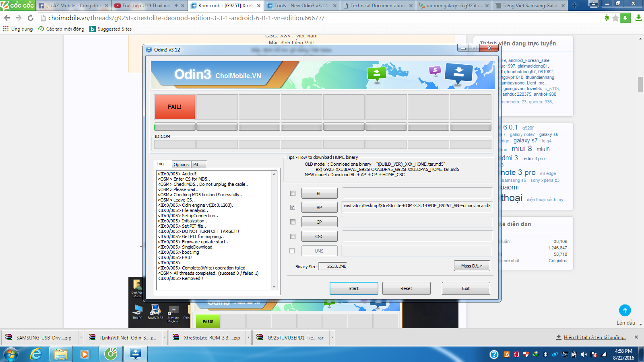Image resolution: width=644 pixels, height=362 pixels.
Task: Reload the page with refresh icon
Action: (x=31, y=18)
